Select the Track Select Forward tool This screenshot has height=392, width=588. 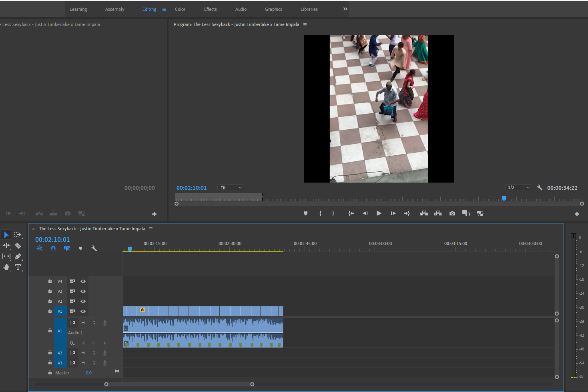[x=18, y=235]
